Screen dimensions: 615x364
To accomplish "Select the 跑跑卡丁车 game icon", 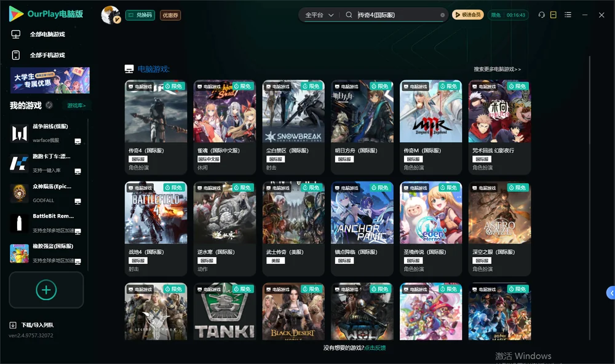I will tap(19, 163).
